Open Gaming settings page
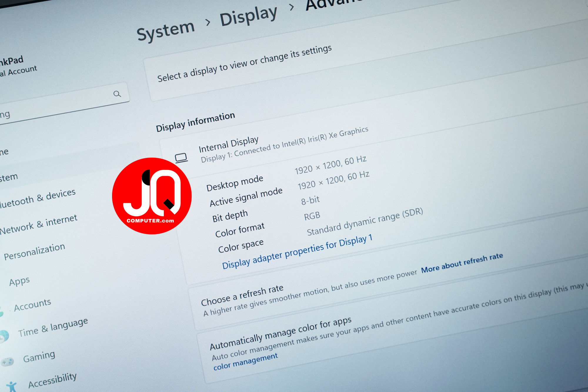 point(39,357)
